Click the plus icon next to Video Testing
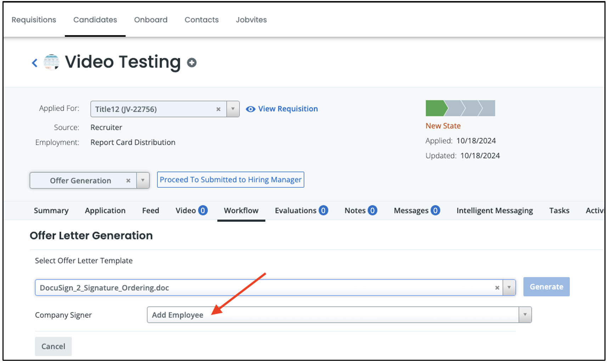This screenshot has height=364, width=608. click(x=192, y=63)
